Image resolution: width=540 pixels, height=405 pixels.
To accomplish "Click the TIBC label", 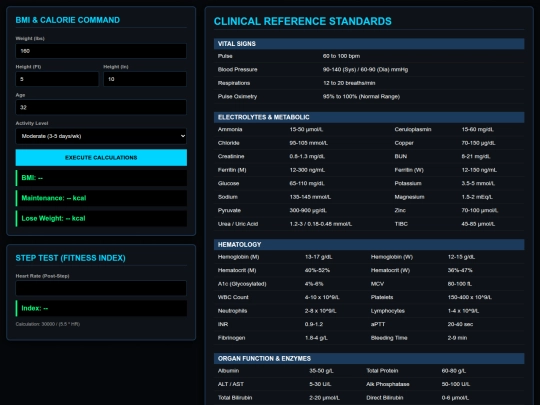I will (x=401, y=224).
